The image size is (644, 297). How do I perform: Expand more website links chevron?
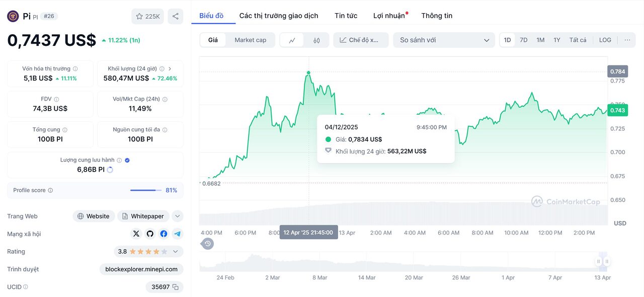(x=177, y=216)
